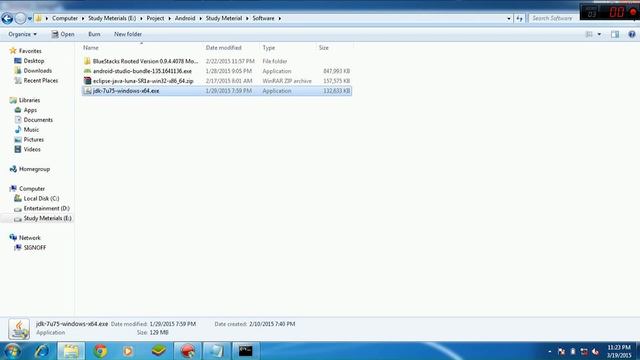Click the BlueStacks folder icon
Screen dimensions: 640x360
pyautogui.click(x=87, y=61)
